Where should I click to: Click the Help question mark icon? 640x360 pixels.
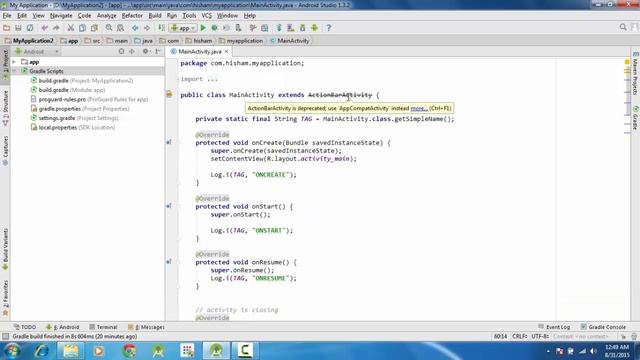click(x=329, y=28)
